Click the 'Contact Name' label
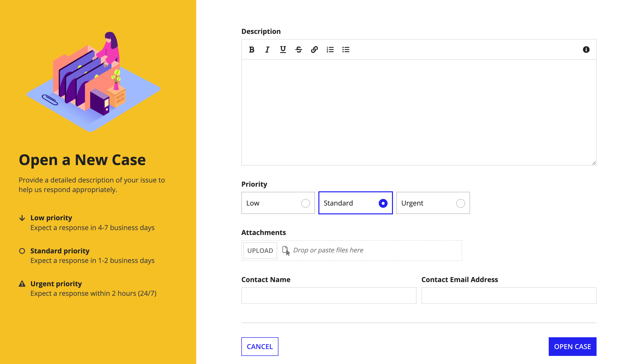Viewport: 626px width, 364px height. tap(266, 280)
